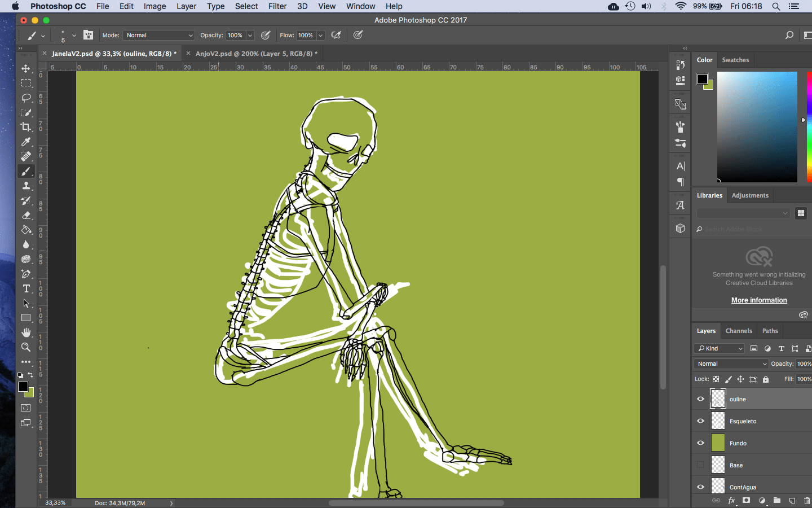Screen dimensions: 812x508
Task: Hide the Fundo layer
Action: [x=700, y=443]
